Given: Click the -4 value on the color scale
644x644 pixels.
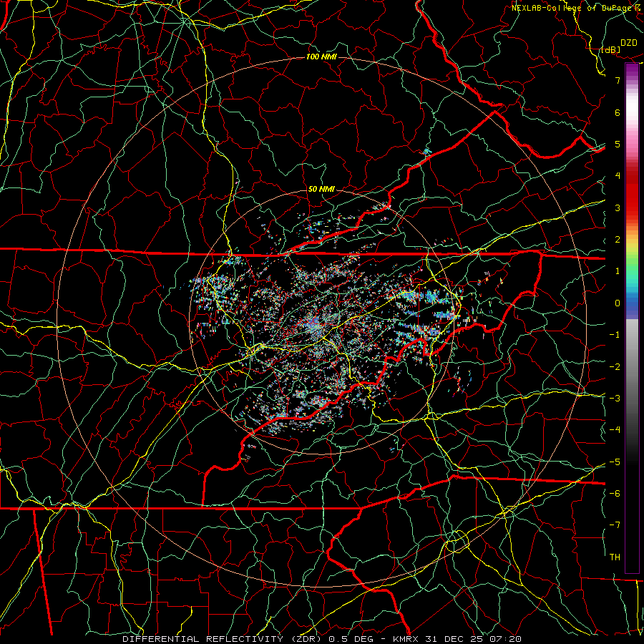Looking at the screenshot, I should tap(615, 430).
